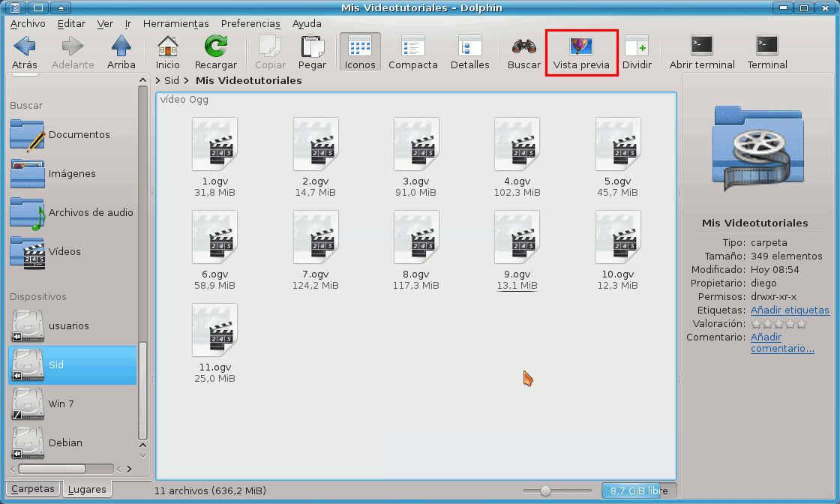This screenshot has height=504, width=840.
Task: Open the Archivo menu
Action: tap(28, 23)
